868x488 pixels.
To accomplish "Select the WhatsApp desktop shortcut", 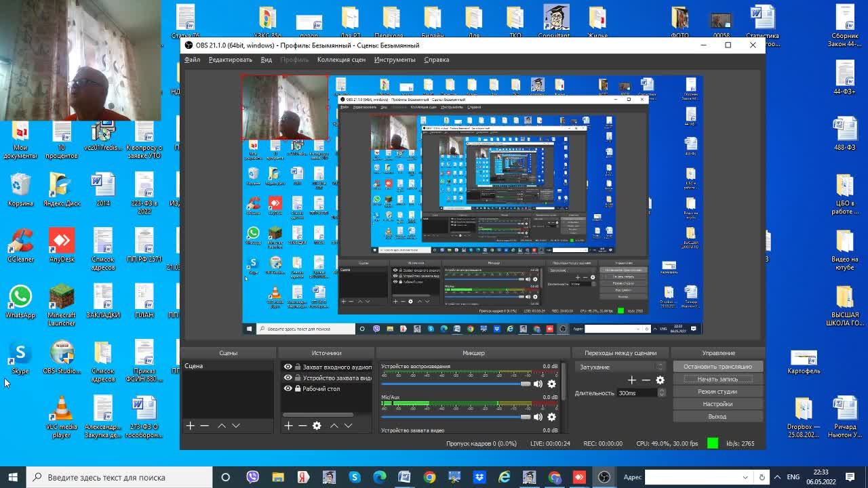I will pyautogui.click(x=20, y=302).
